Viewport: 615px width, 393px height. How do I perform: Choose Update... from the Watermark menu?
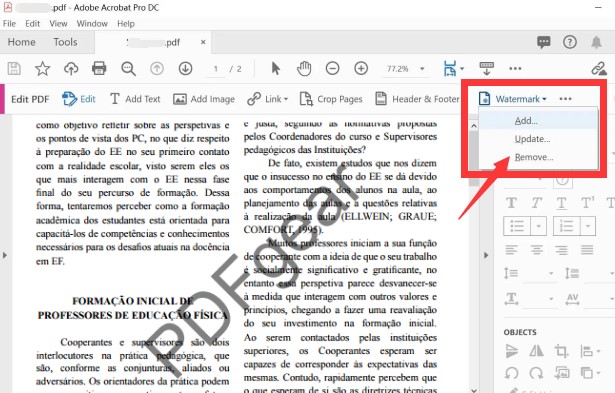(538, 139)
